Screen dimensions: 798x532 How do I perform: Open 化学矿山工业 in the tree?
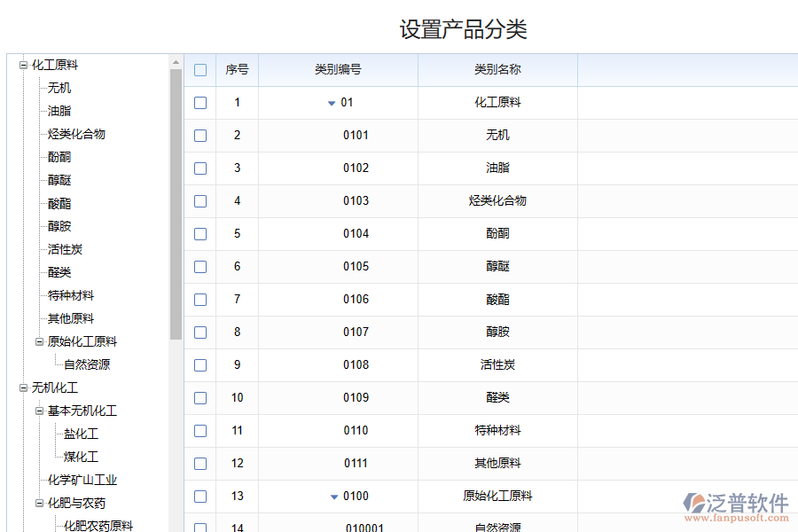click(x=82, y=480)
